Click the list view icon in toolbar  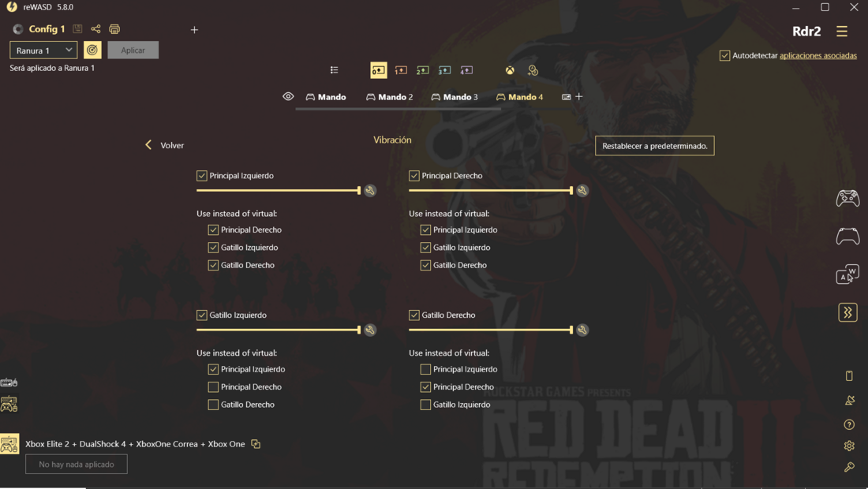coord(335,70)
